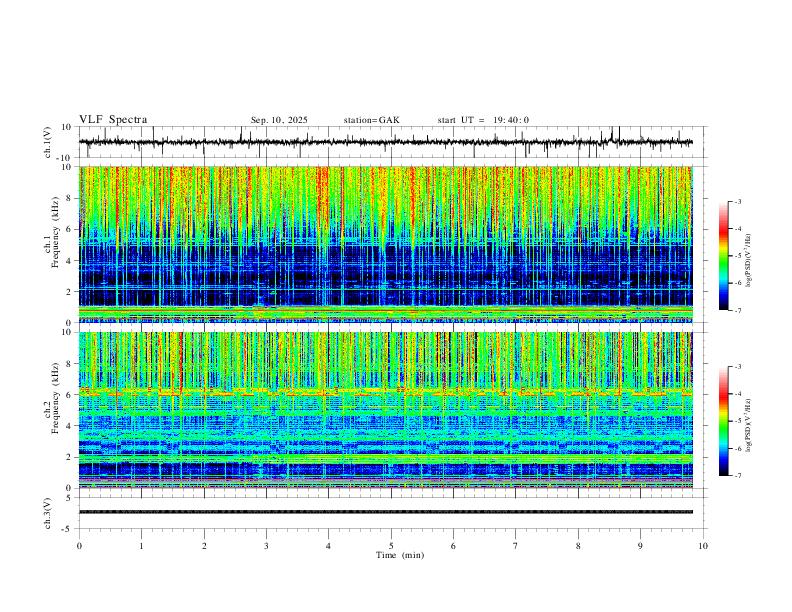Click the ch.1 spectrogram color scale bar
This screenshot has width=792, height=612.
click(723, 256)
